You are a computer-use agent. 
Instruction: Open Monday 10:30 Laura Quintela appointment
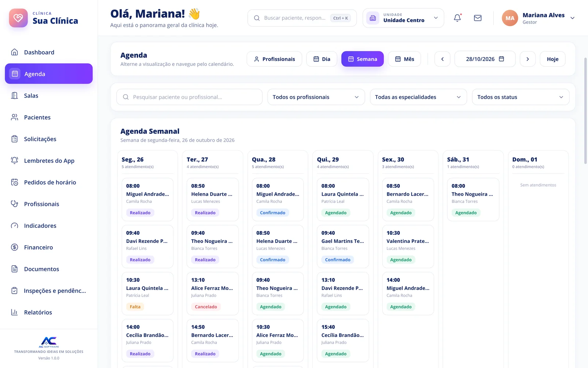(147, 293)
